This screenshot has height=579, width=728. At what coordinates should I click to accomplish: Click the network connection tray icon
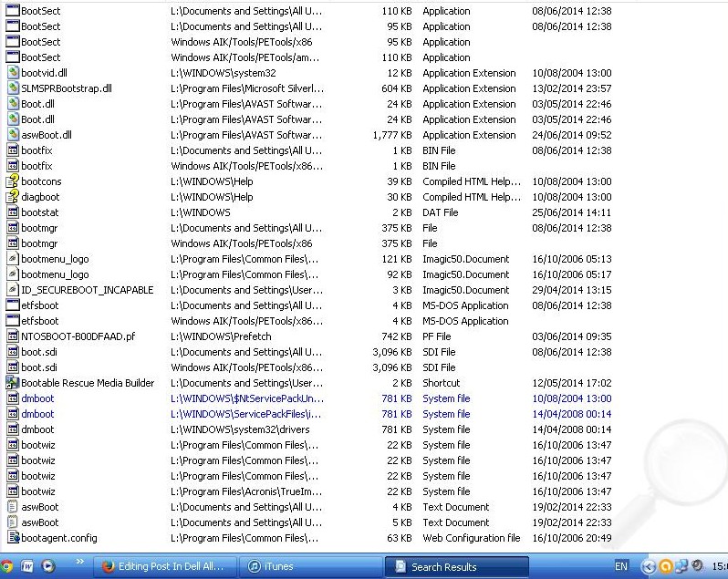click(x=681, y=566)
